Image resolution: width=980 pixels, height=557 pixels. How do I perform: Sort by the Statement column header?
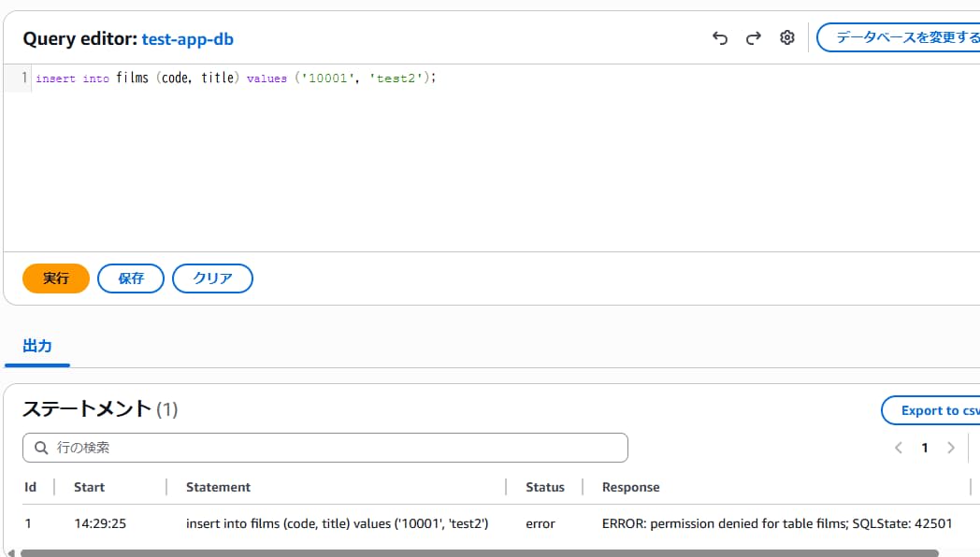pyautogui.click(x=219, y=487)
